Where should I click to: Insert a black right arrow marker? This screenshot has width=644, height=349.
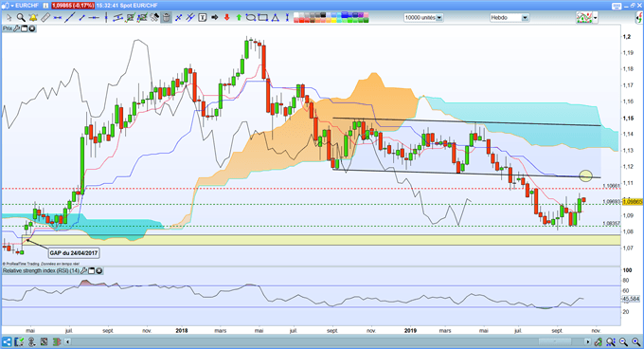click(214, 18)
